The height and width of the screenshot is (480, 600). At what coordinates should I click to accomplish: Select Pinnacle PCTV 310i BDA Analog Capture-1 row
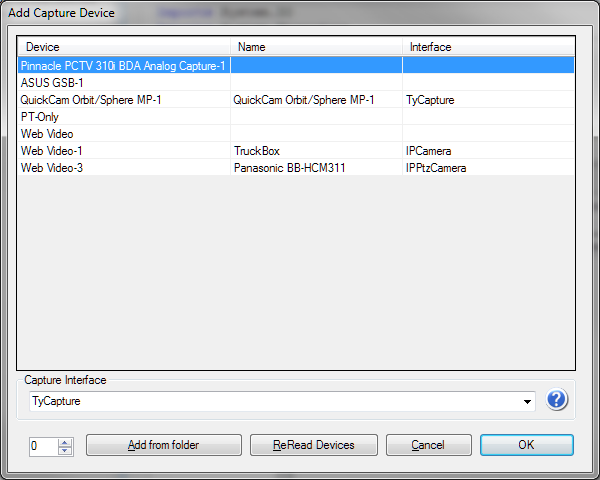(296, 65)
